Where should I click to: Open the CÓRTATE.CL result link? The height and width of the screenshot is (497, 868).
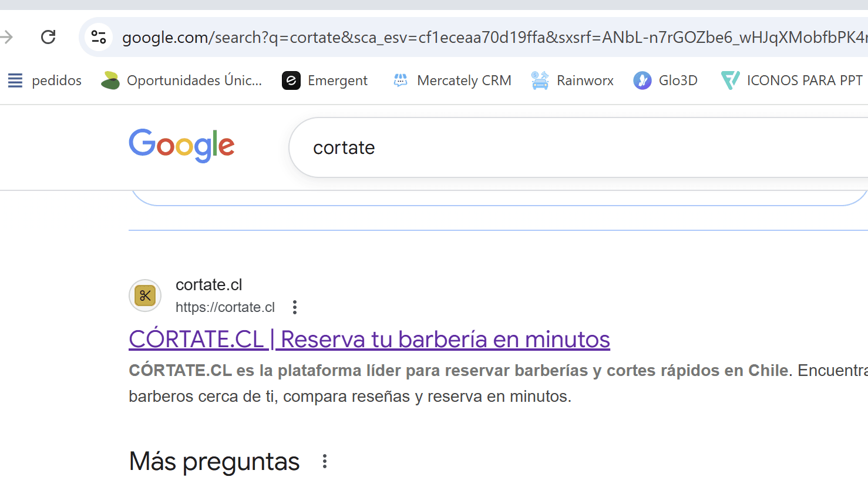pyautogui.click(x=369, y=339)
